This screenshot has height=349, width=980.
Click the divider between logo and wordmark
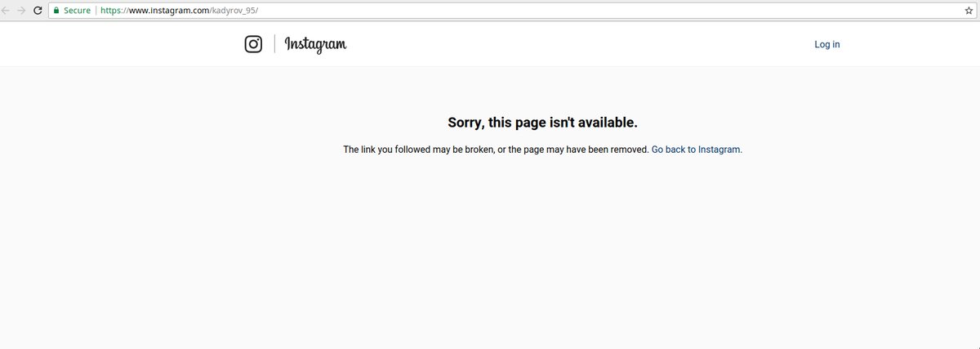(x=274, y=44)
